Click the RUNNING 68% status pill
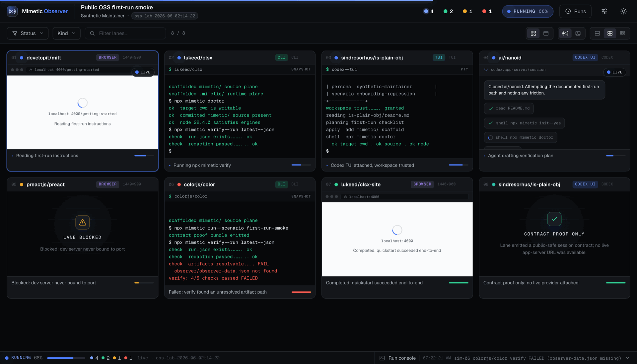 click(528, 11)
